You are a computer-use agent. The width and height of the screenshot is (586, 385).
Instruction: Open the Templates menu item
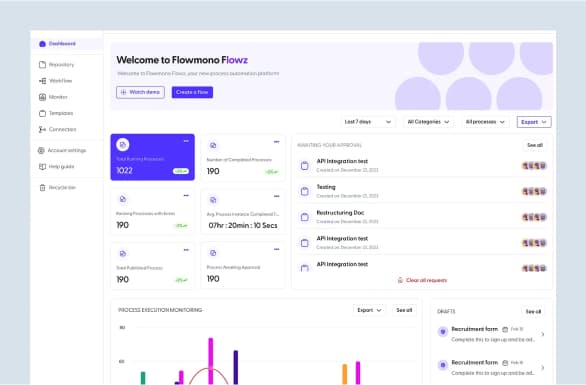[56, 113]
